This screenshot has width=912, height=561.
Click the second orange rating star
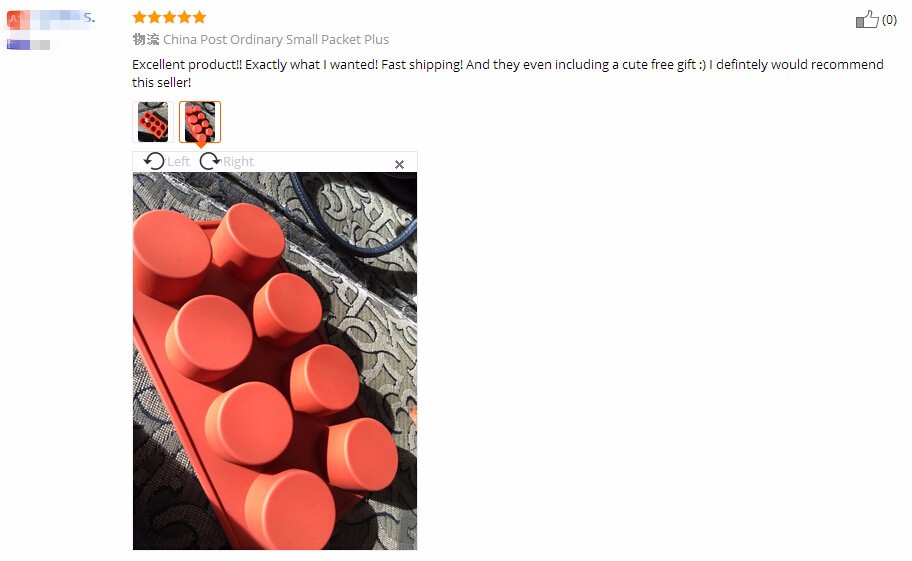(x=154, y=17)
